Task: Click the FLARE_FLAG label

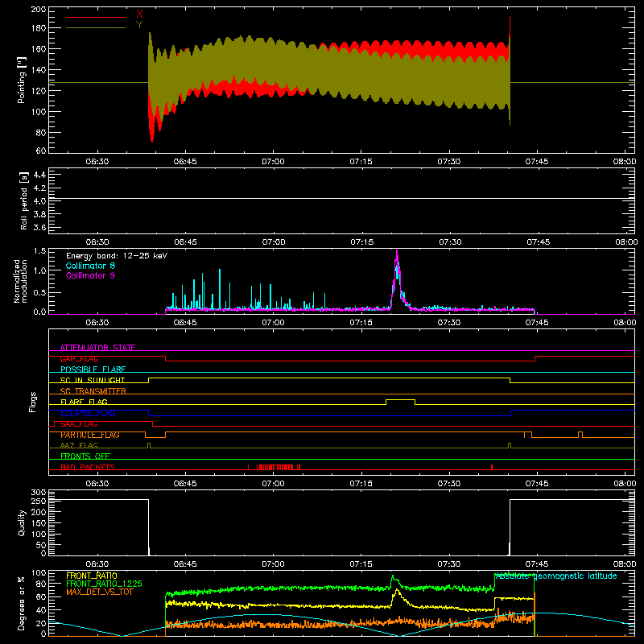Action: tap(84, 402)
